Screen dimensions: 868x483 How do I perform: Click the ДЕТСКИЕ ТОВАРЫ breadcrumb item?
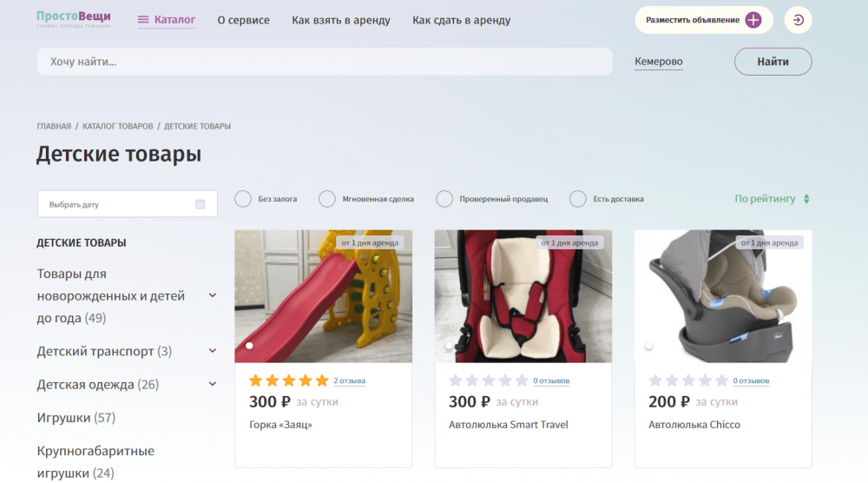pyautogui.click(x=197, y=126)
